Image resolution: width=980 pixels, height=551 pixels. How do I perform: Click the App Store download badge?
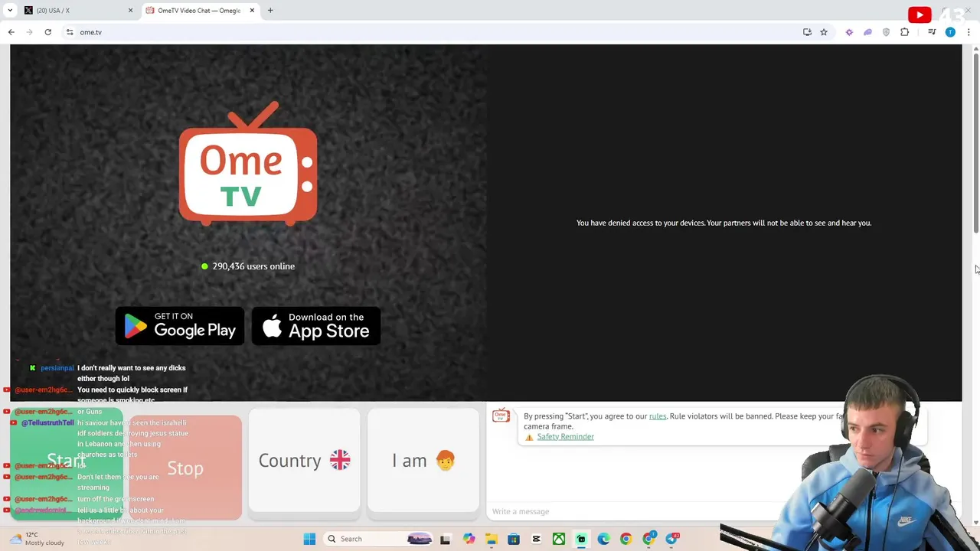[x=316, y=326]
